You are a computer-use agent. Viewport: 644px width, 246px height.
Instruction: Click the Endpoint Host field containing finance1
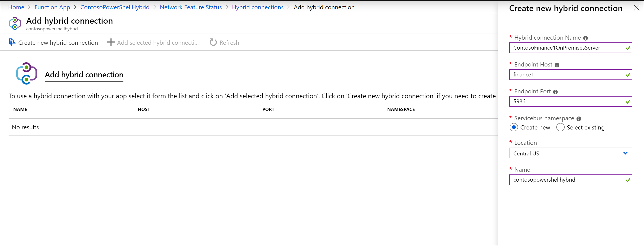point(567,75)
